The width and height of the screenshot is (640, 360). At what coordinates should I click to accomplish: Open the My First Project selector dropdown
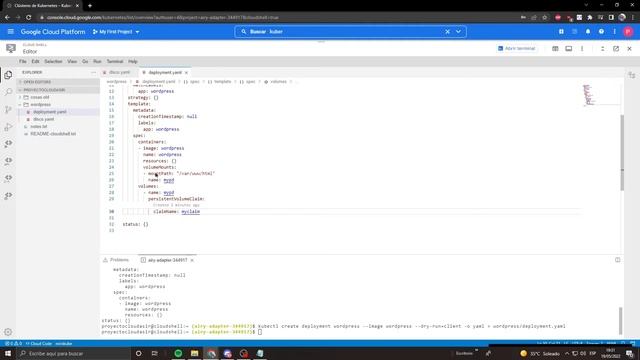(x=116, y=31)
